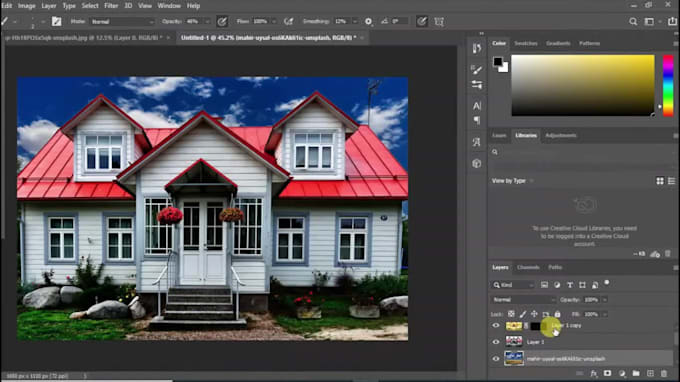This screenshot has height=382, width=680.
Task: Open Smoothing percentage dropdown arrow
Action: coord(355,21)
